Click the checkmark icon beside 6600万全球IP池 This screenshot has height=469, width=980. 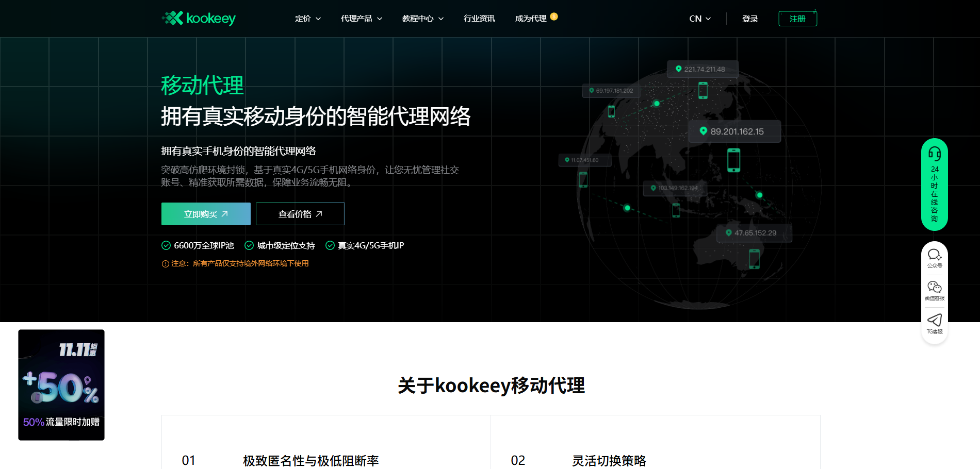click(x=166, y=245)
